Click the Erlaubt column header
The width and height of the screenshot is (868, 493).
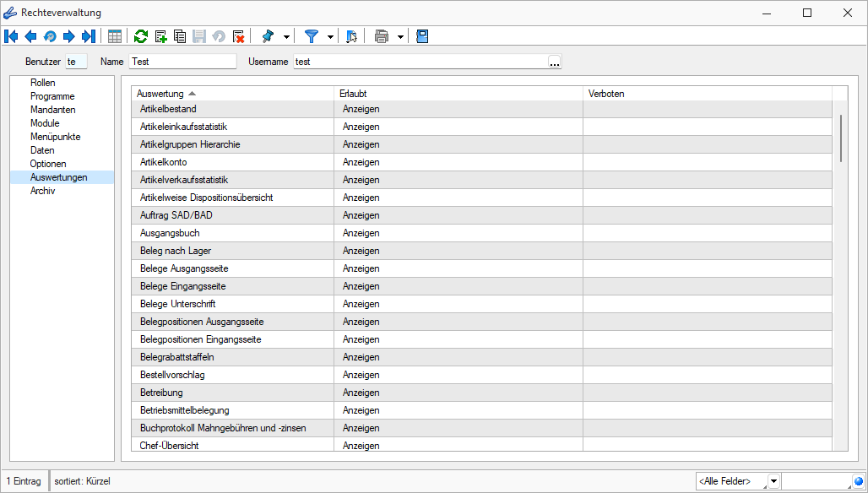pos(458,94)
